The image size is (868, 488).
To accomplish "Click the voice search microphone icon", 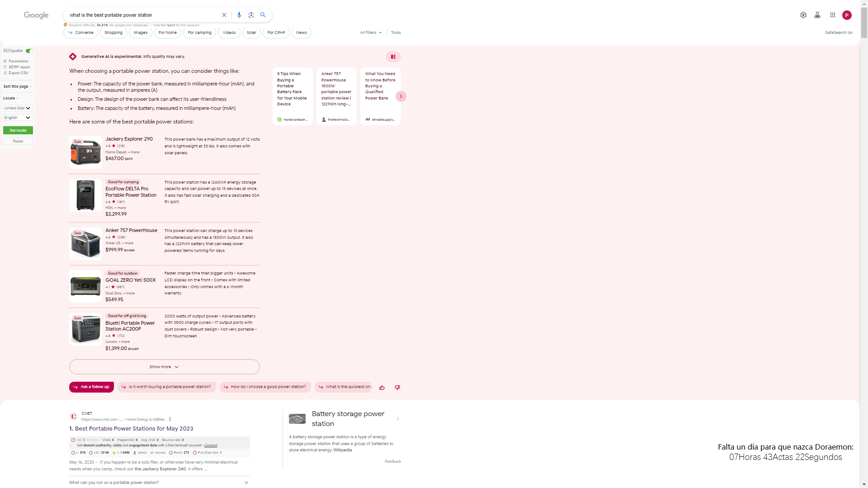I will pyautogui.click(x=239, y=15).
